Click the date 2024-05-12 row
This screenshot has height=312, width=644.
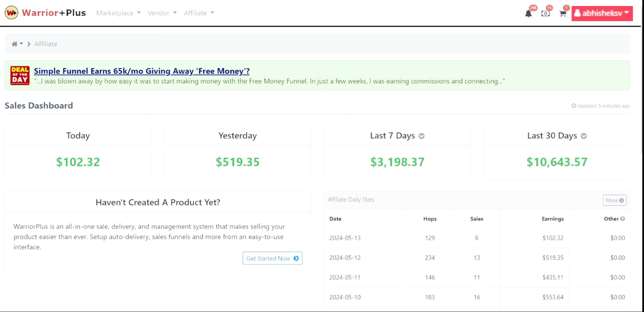(x=477, y=258)
